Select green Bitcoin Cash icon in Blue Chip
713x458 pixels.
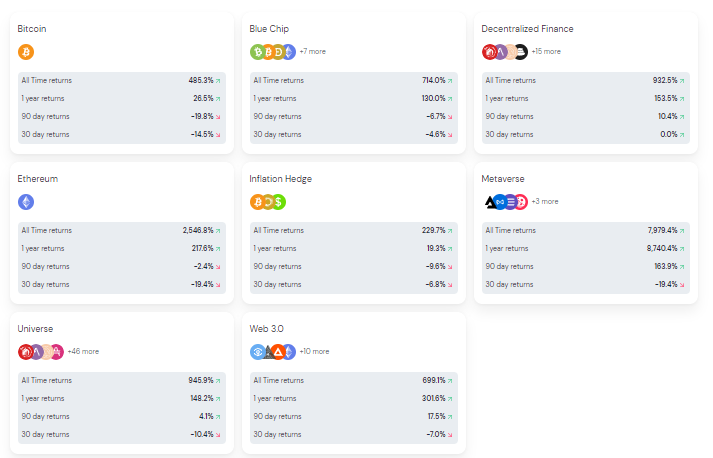[258, 52]
